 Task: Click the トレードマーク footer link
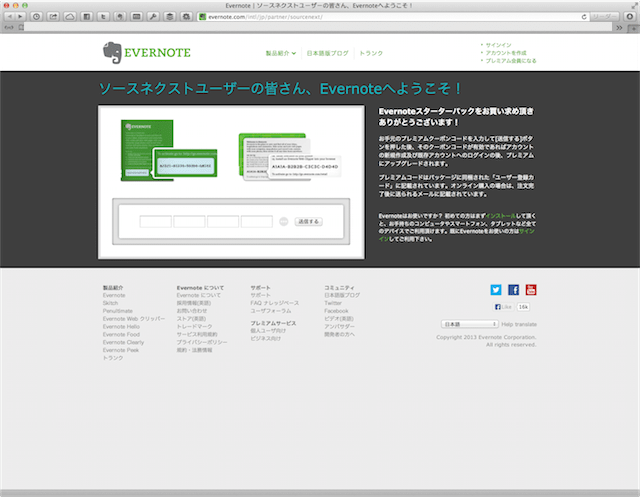(x=194, y=326)
